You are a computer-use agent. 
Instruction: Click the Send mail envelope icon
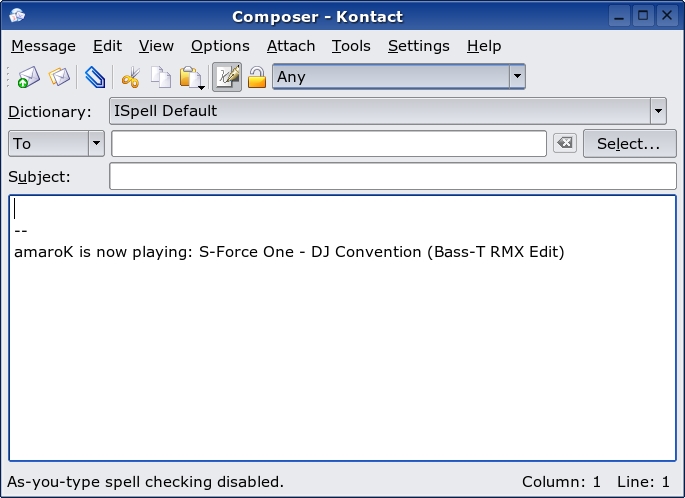pyautogui.click(x=29, y=77)
